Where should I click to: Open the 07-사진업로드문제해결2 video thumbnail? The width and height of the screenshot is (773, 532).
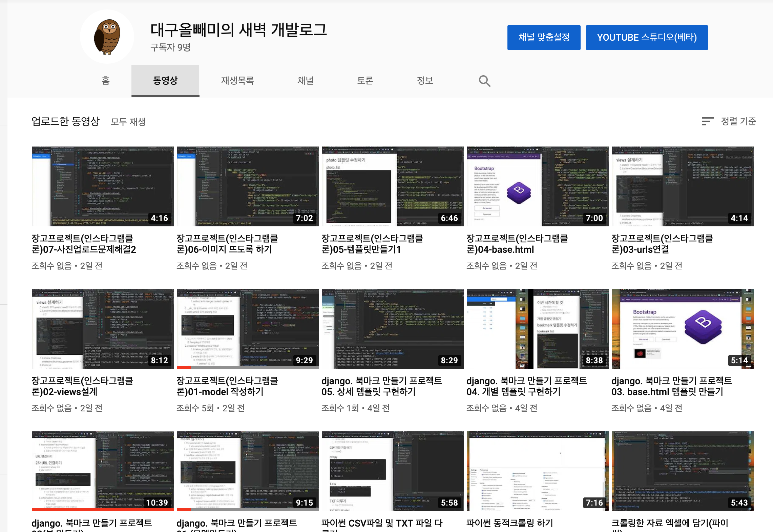coord(103,186)
